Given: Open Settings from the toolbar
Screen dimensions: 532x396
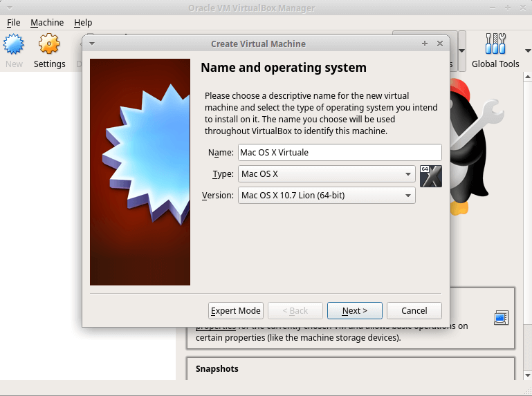Looking at the screenshot, I should (49, 50).
